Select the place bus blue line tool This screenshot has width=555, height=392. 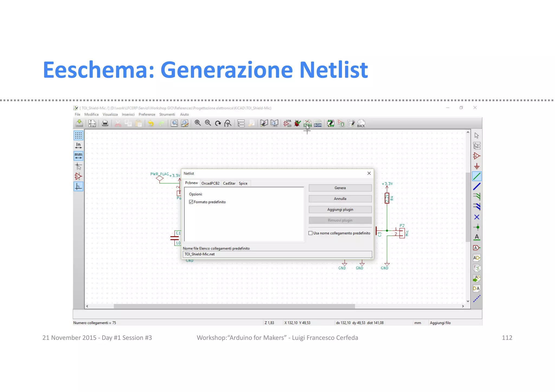(x=477, y=187)
